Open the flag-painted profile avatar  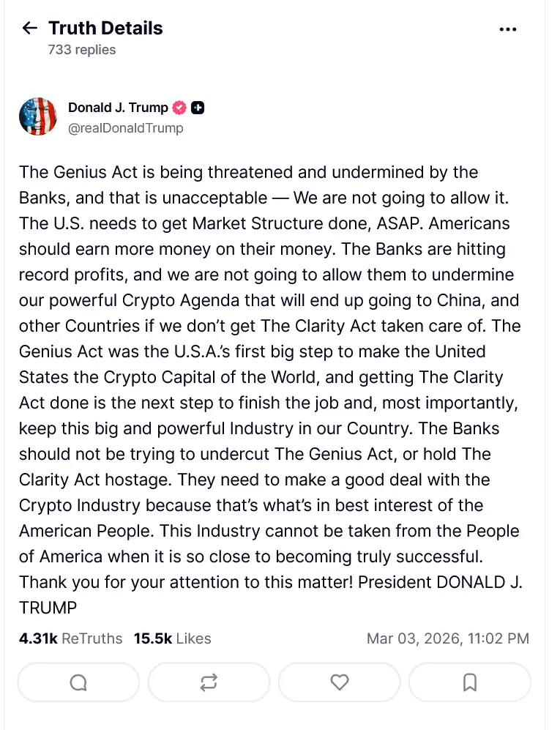click(38, 116)
